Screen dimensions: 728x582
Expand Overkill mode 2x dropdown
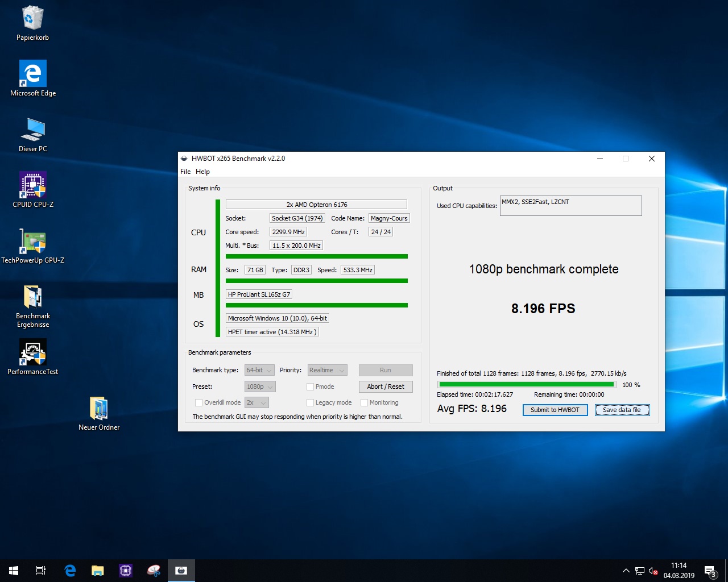(257, 402)
